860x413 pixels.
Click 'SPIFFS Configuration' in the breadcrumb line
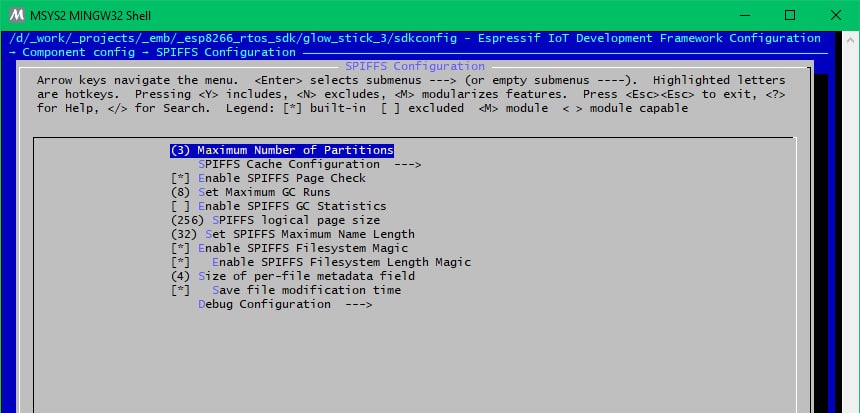(226, 53)
